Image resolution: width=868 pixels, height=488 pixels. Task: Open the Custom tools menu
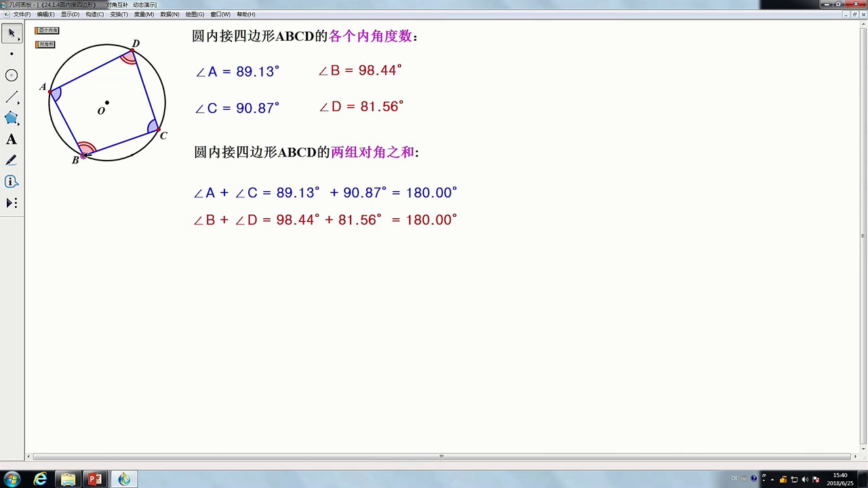point(12,203)
